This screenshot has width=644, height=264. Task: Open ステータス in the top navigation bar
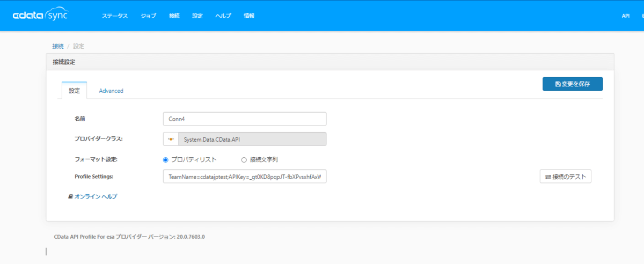pyautogui.click(x=115, y=16)
